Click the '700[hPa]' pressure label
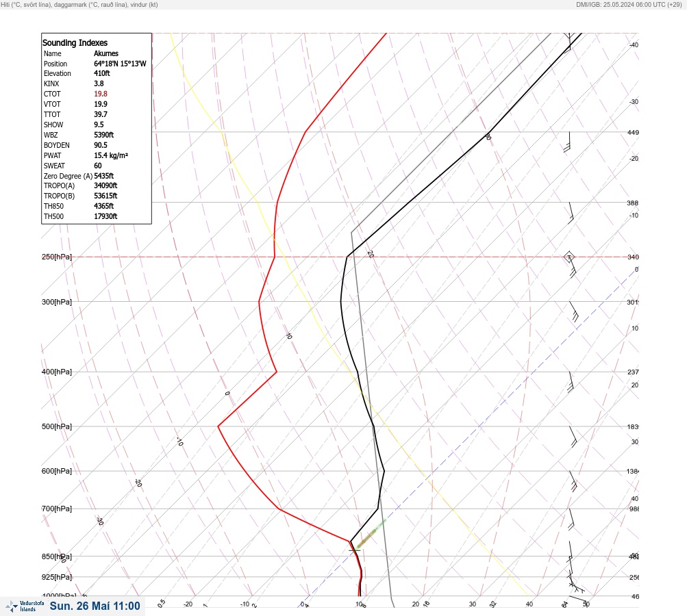687x616 pixels. click(x=57, y=509)
